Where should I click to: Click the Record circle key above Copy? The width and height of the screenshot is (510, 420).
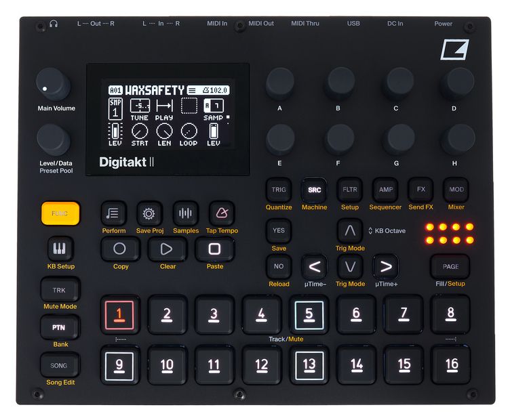pyautogui.click(x=119, y=249)
